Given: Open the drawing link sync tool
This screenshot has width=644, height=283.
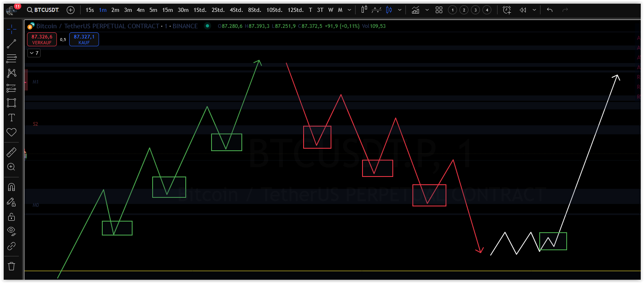Looking at the screenshot, I should (x=11, y=246).
